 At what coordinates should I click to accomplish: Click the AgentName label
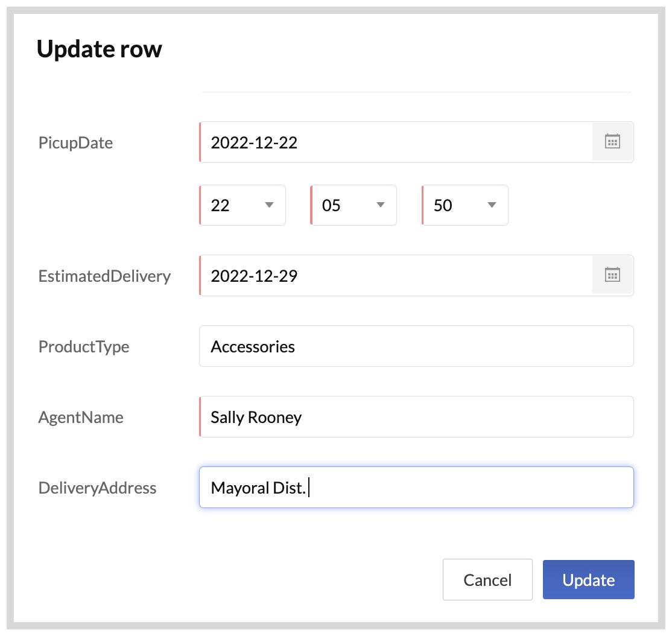(x=81, y=417)
